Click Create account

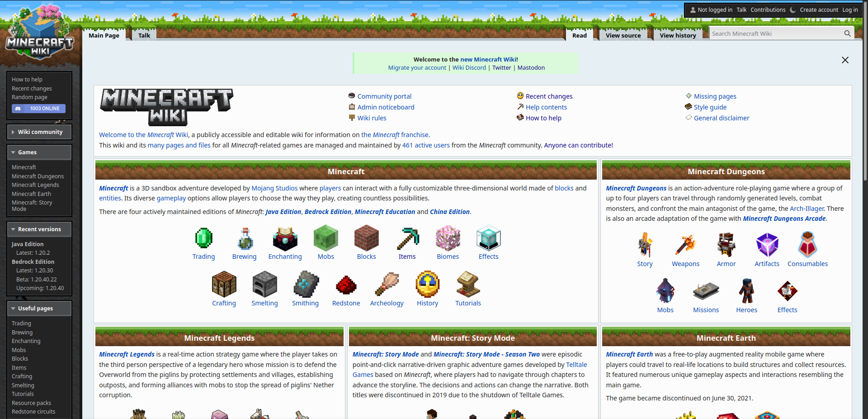point(819,10)
